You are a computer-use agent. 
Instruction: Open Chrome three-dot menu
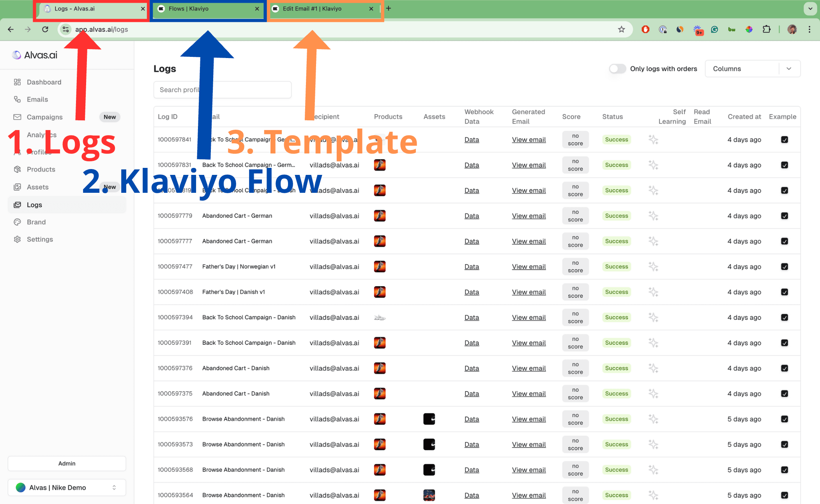[809, 29]
